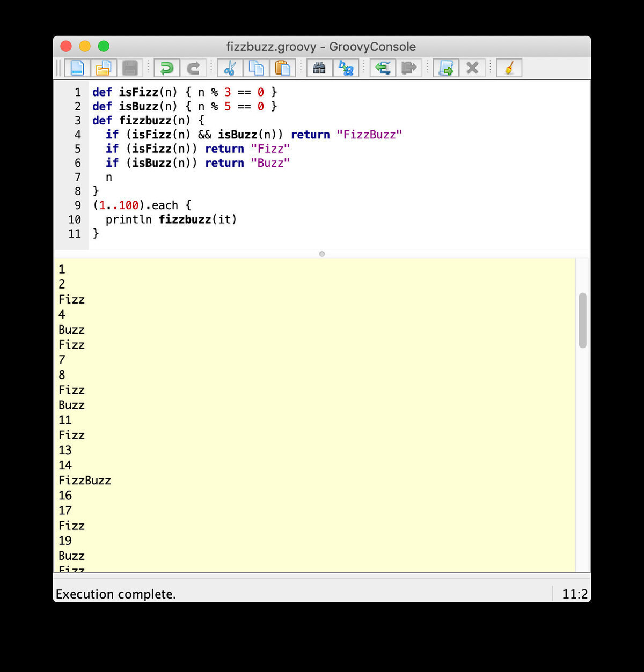Viewport: 644px width, 672px height.
Task: Create a new script file
Action: [77, 68]
